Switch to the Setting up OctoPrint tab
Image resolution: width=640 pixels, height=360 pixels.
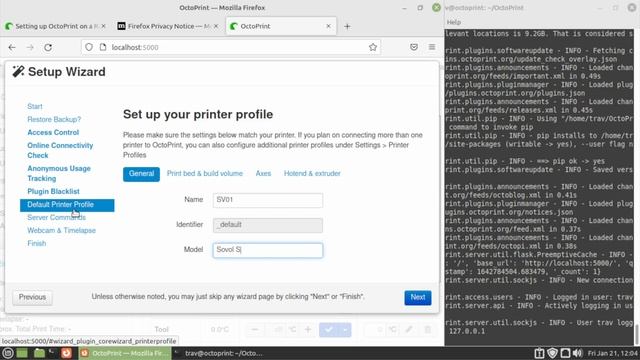(55, 26)
